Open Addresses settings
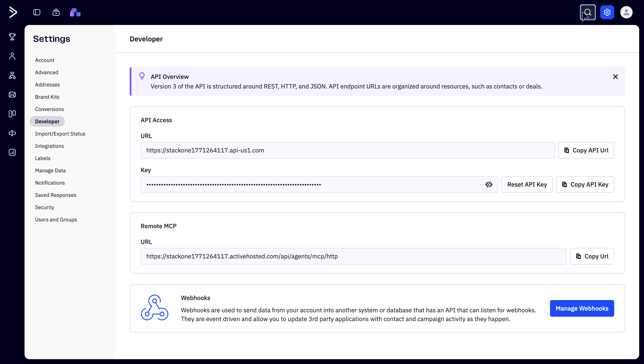Image resolution: width=644 pixels, height=364 pixels. [47, 85]
